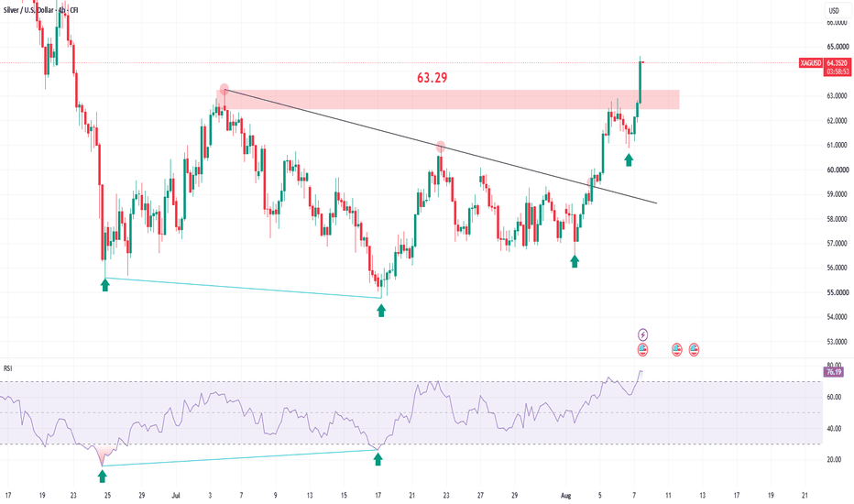854x504 pixels.
Task: Click the 53.0000 price axis label
Action: 838,342
